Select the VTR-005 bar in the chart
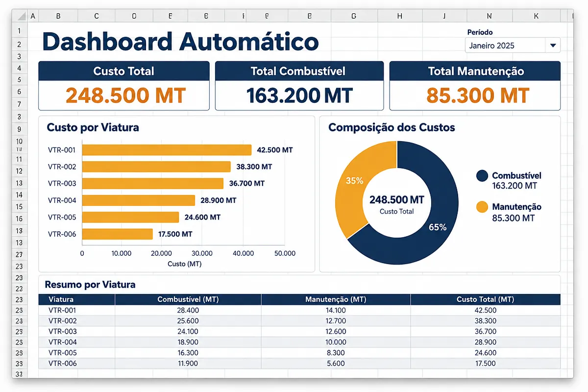588x392 pixels. point(130,217)
